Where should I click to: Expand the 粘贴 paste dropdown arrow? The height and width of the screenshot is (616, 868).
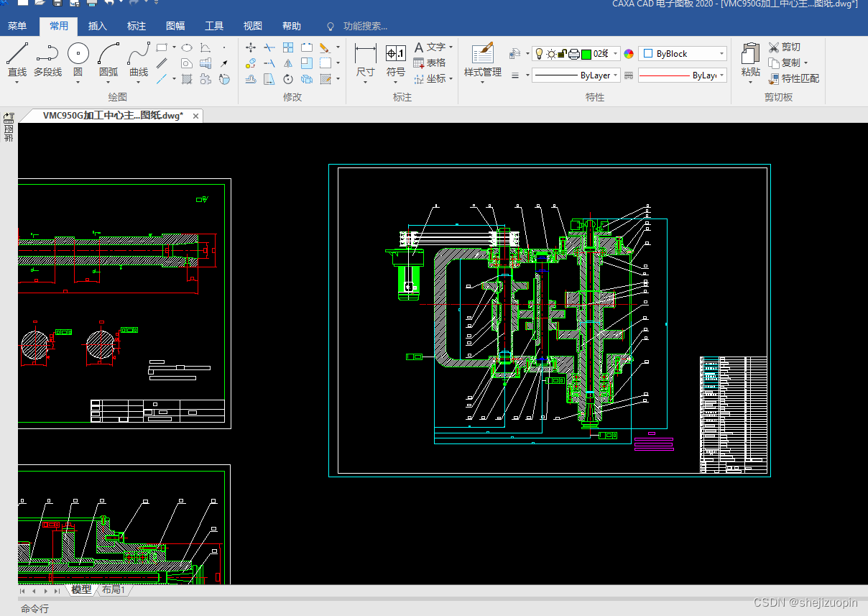pyautogui.click(x=750, y=82)
